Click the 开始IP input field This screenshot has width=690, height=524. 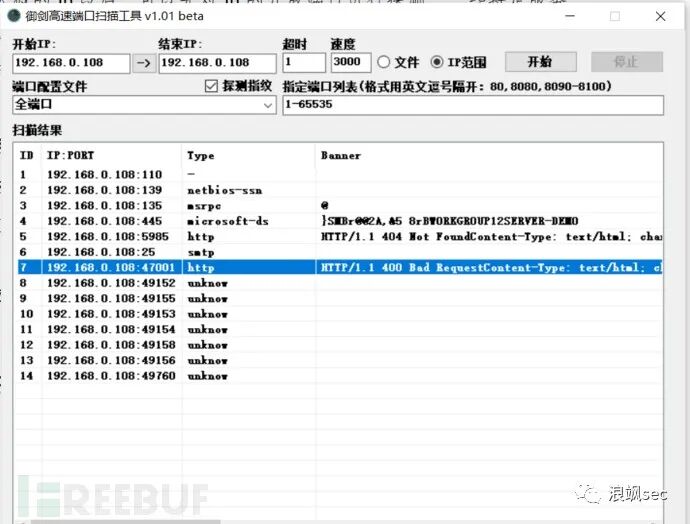coord(71,63)
